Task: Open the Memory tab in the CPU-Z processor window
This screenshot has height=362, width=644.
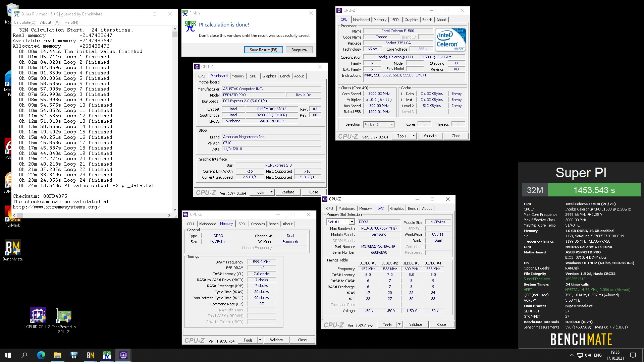Action: click(x=380, y=20)
